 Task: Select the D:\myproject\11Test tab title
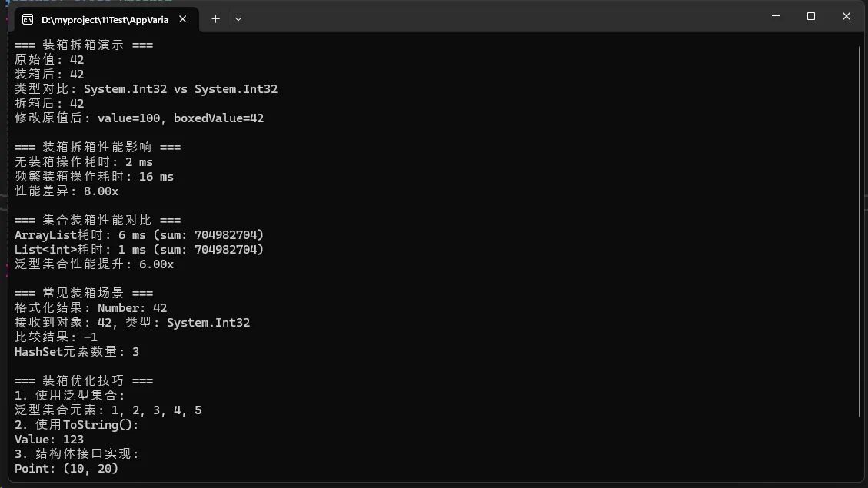click(x=104, y=19)
